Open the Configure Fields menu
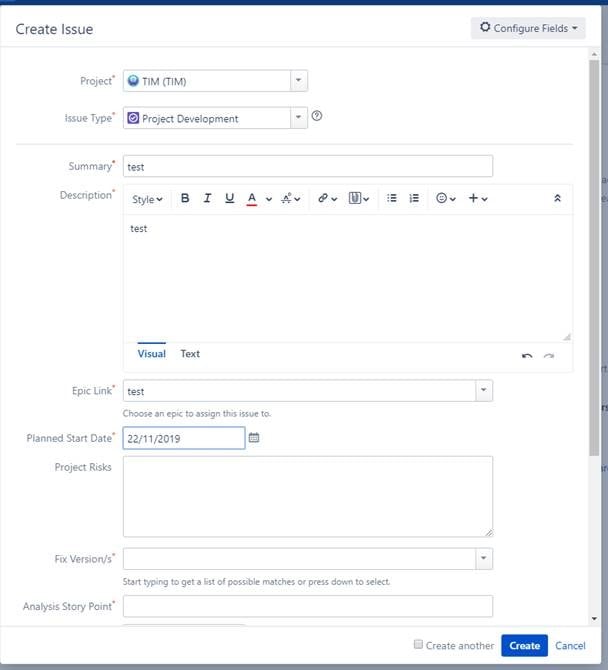 tap(528, 28)
